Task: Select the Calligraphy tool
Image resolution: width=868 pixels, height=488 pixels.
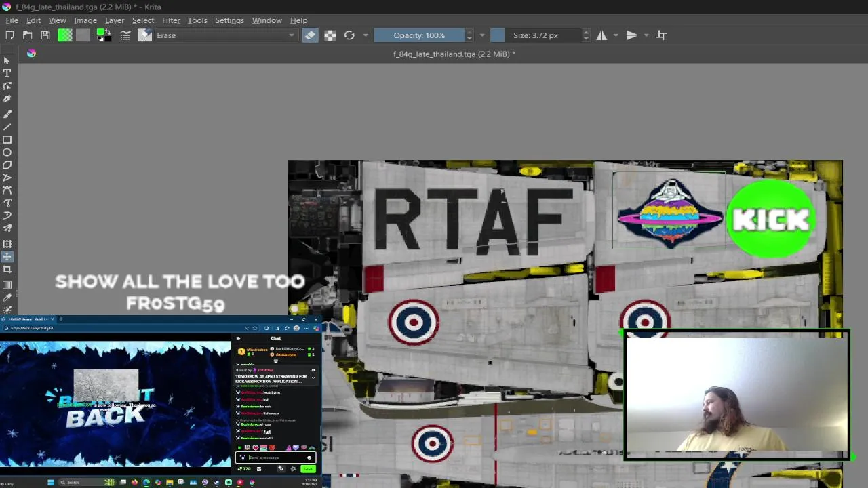Action: [7, 100]
